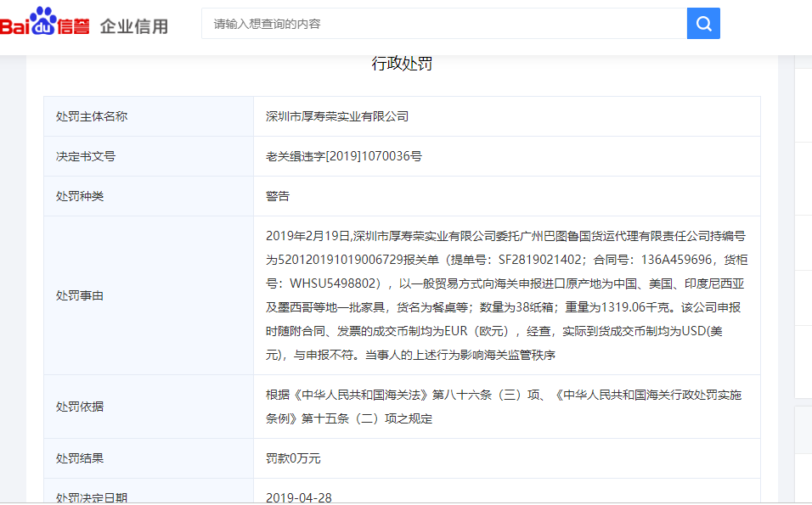This screenshot has width=812, height=505.
Task: Click the line ending 影响海关监管秩序
Action: pos(410,355)
